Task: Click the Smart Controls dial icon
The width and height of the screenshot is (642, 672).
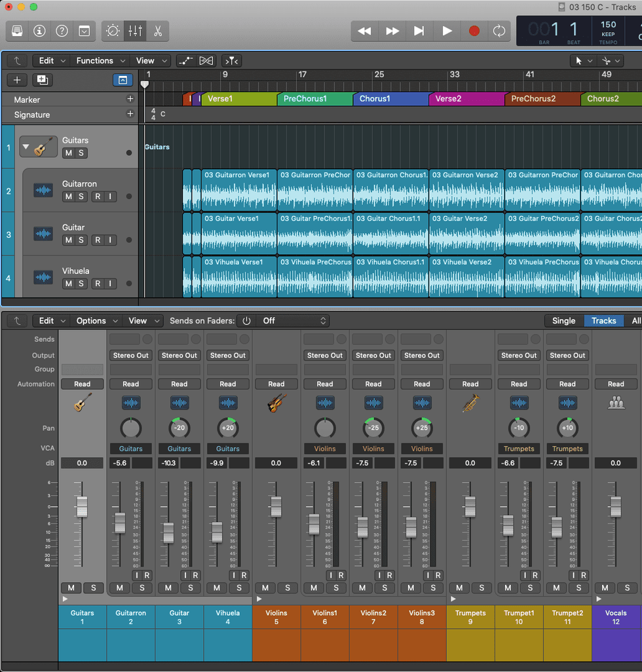Action: click(x=113, y=31)
